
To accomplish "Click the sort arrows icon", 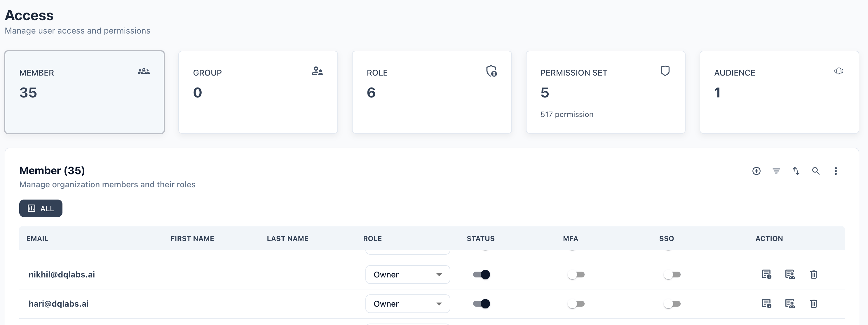I will pyautogui.click(x=796, y=171).
